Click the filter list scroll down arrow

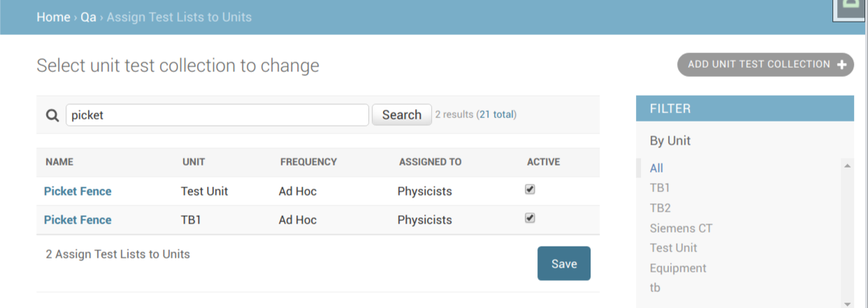coord(847,304)
